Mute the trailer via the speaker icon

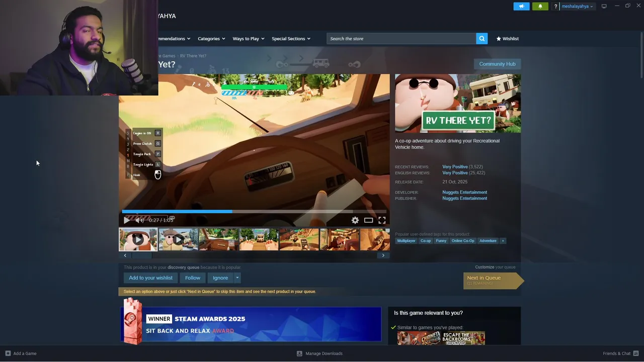click(139, 220)
